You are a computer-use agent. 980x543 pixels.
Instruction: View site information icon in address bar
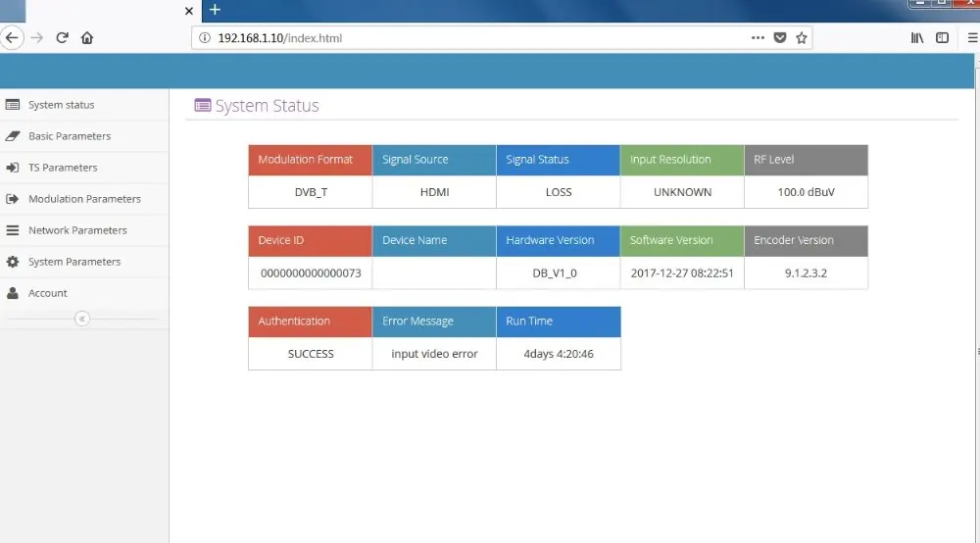(205, 38)
